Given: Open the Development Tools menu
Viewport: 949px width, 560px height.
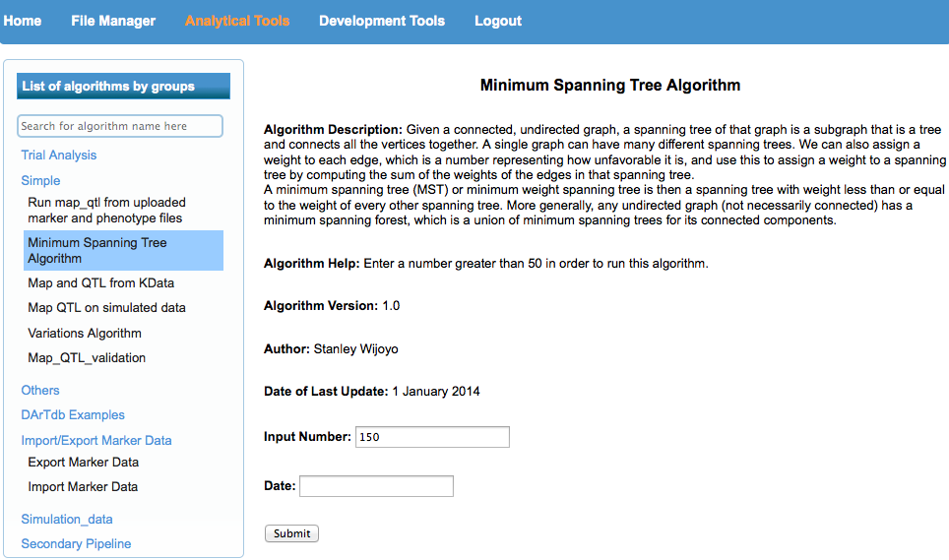Looking at the screenshot, I should [x=382, y=21].
